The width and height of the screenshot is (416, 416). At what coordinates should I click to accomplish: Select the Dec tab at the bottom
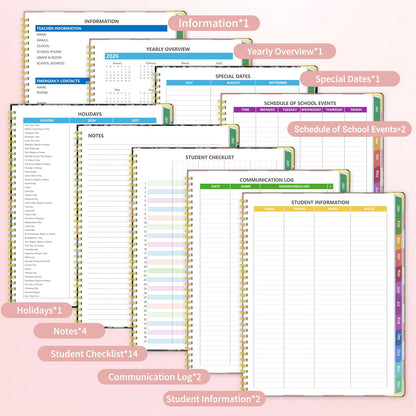pyautogui.click(x=399, y=384)
